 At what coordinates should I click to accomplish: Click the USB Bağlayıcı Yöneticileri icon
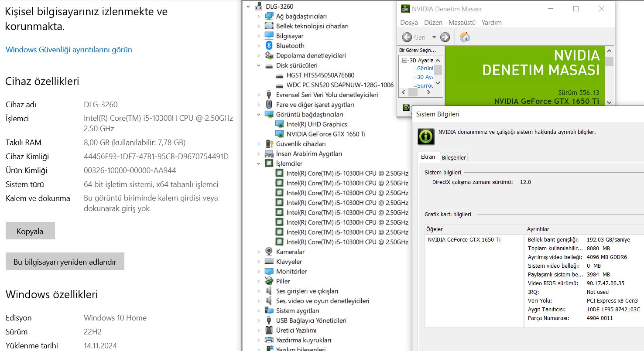(269, 320)
